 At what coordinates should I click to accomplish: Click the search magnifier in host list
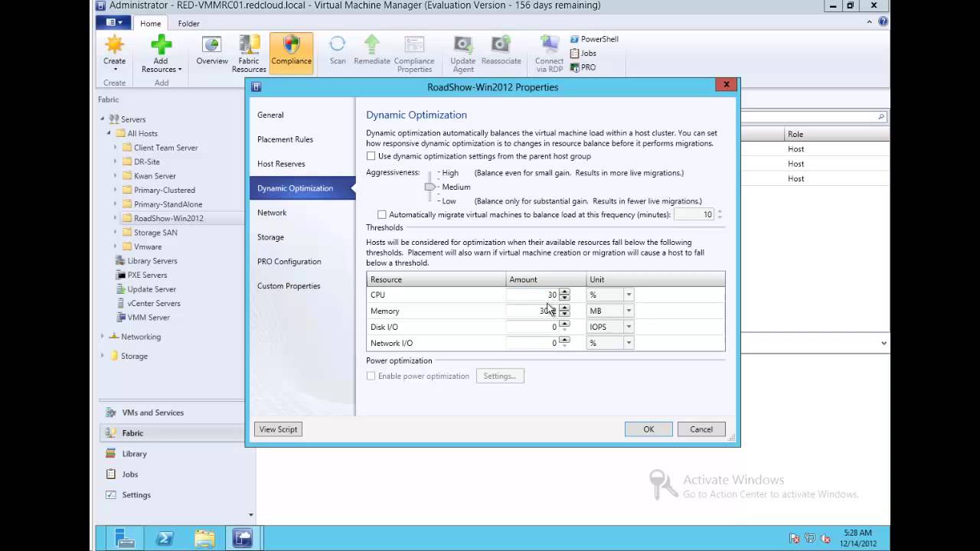(x=881, y=117)
